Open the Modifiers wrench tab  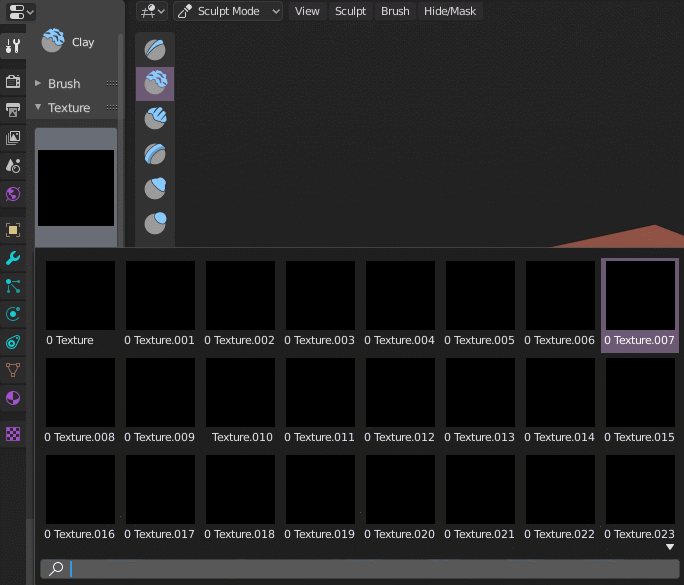13,258
